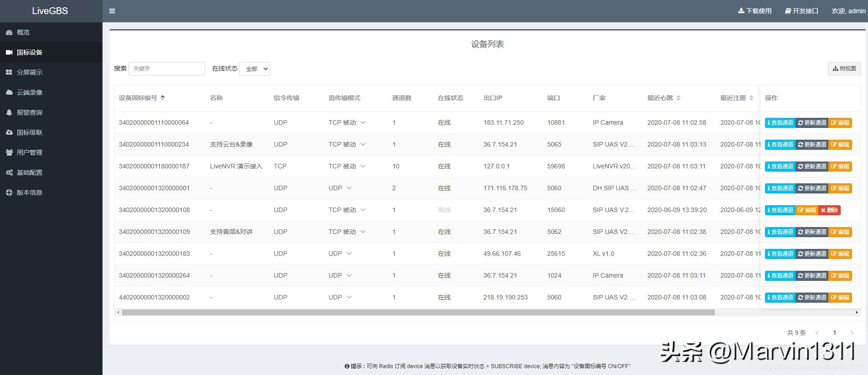Open the 在线状态 全部 dropdown

point(255,69)
